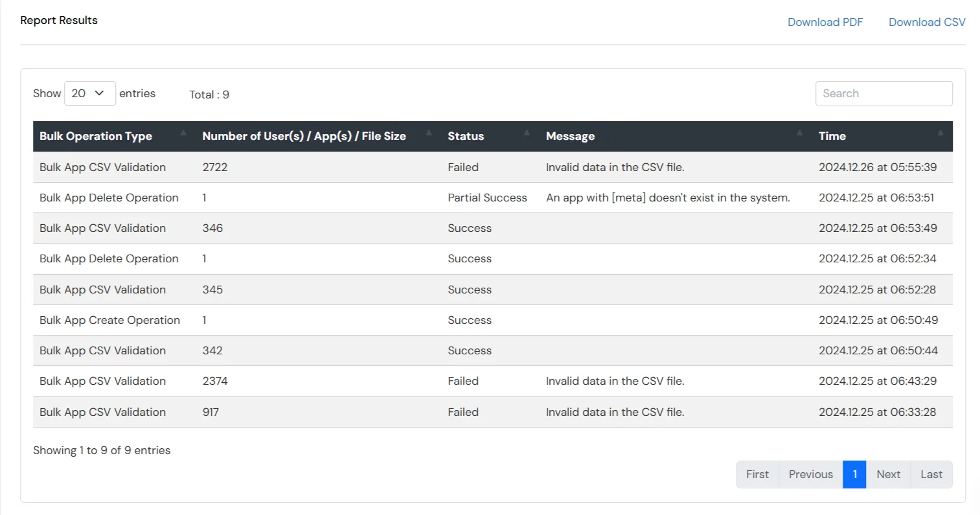The width and height of the screenshot is (980, 515).
Task: Download the report as PDF
Action: point(825,21)
